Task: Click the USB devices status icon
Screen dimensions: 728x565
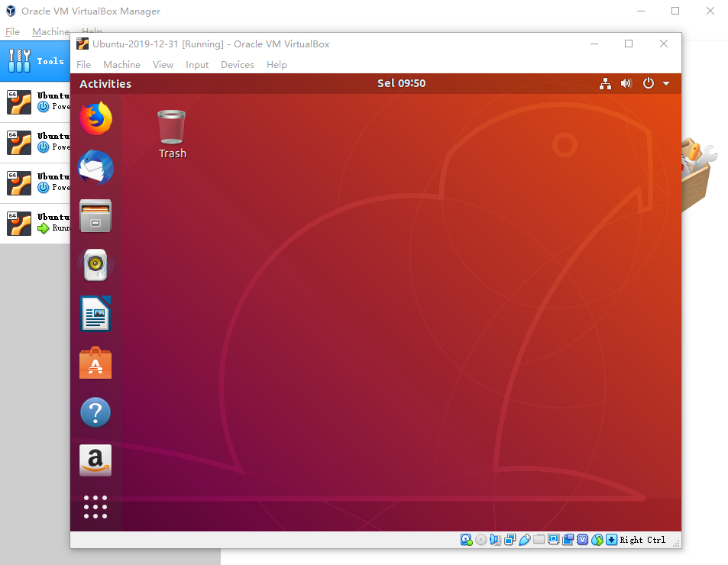Action: pos(525,540)
